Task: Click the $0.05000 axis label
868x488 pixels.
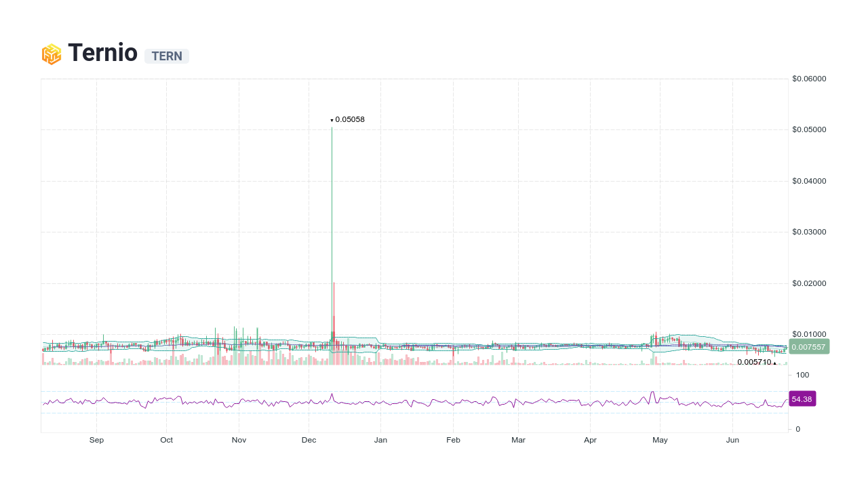Action: (x=809, y=129)
